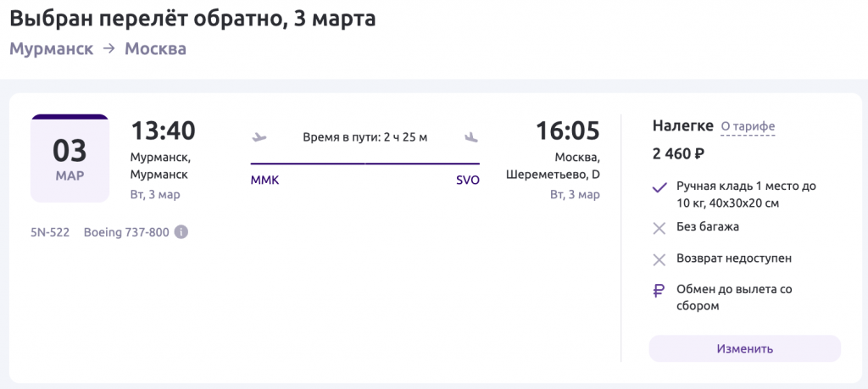Click the checkmark icon beside hand luggage
This screenshot has height=389, width=868.
coord(659,187)
